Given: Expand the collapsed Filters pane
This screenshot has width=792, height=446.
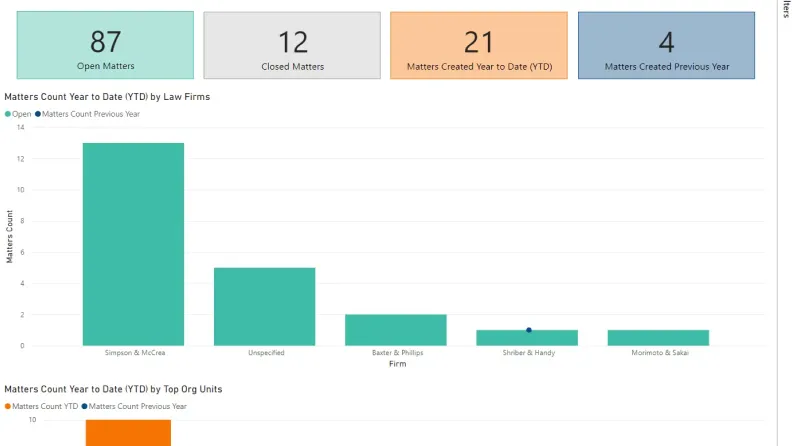Looking at the screenshot, I should (x=785, y=10).
